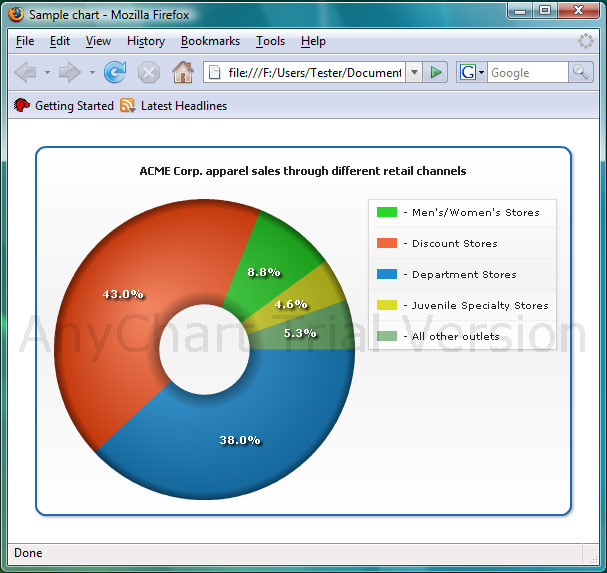Screen dimensions: 607x573
Task: Open the Bookmarks menu
Action: pyautogui.click(x=210, y=41)
